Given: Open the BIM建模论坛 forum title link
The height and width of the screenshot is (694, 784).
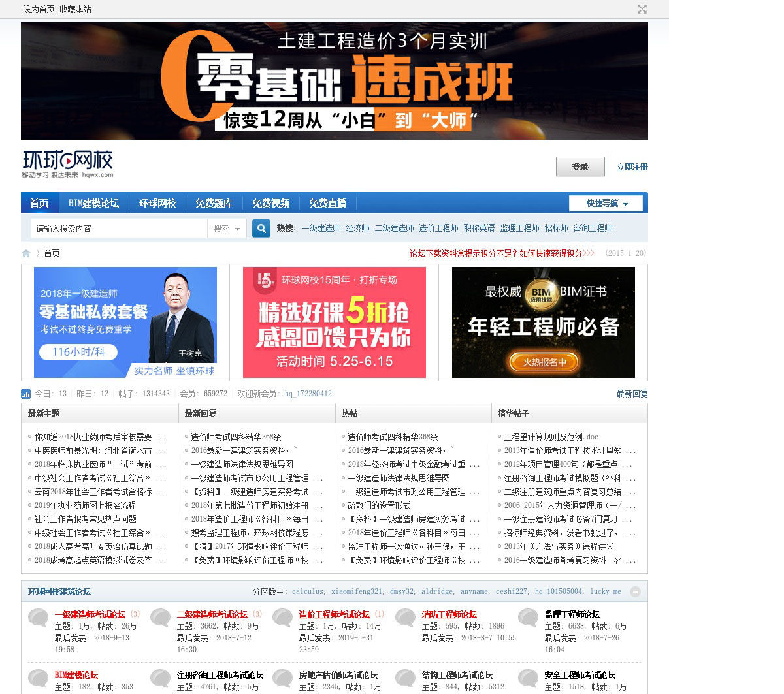Looking at the screenshot, I should click(76, 675).
